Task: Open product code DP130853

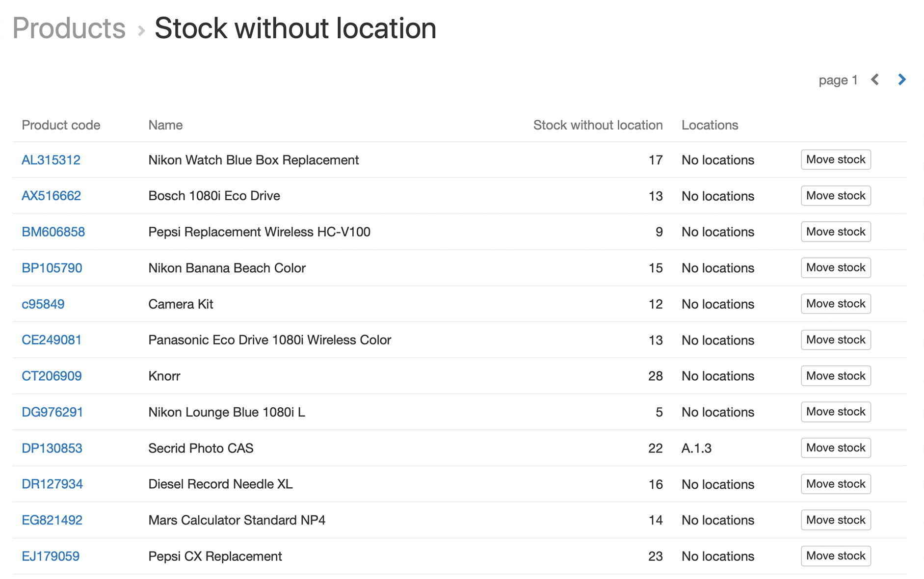Action: pyautogui.click(x=52, y=448)
